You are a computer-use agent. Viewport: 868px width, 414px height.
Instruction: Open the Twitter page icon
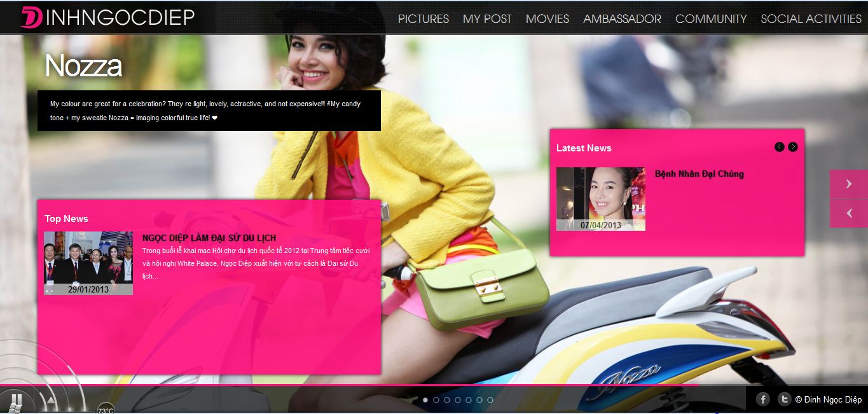click(784, 399)
